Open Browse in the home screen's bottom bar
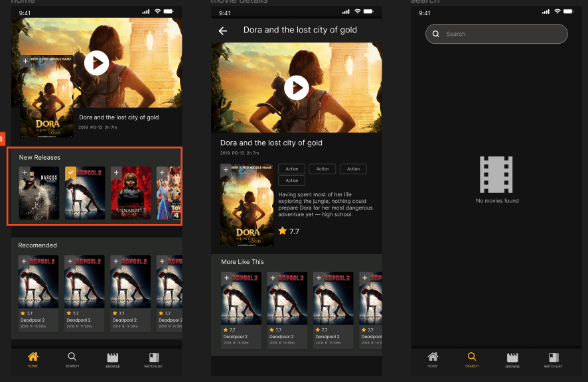The image size is (588, 382). (113, 359)
